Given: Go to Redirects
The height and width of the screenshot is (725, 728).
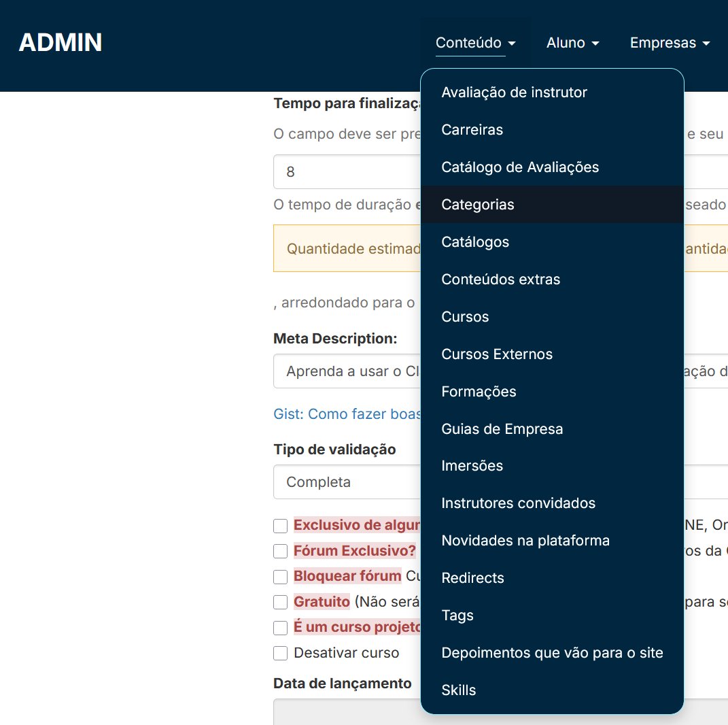Looking at the screenshot, I should (x=551, y=578).
